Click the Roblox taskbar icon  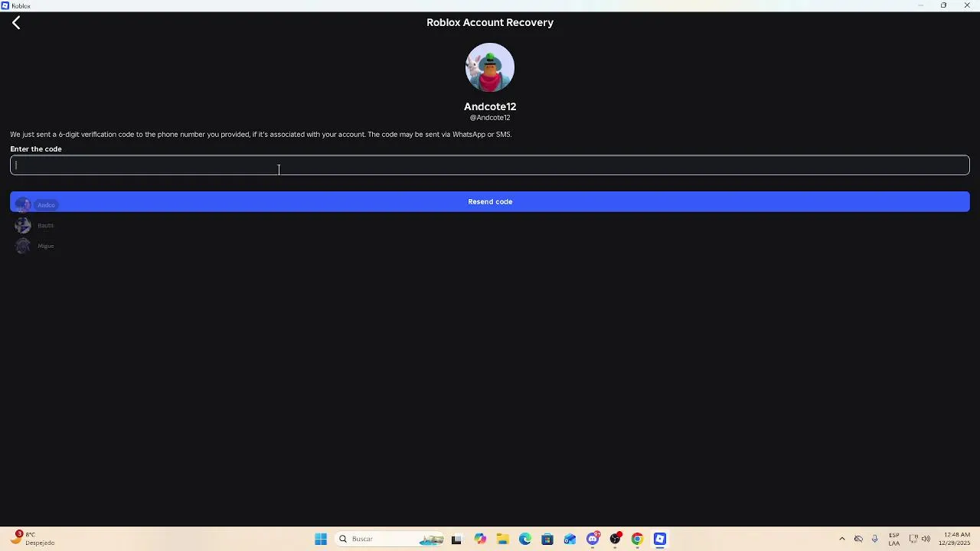tap(660, 539)
